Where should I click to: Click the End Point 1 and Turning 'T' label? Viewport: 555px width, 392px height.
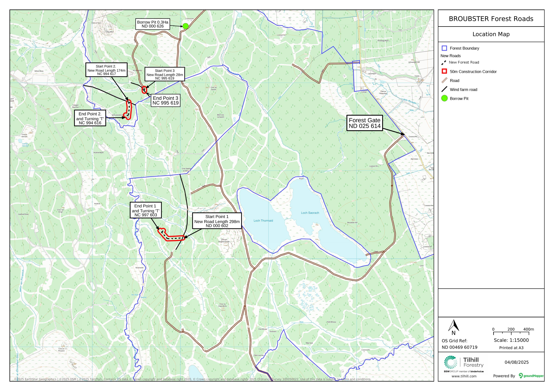(146, 210)
